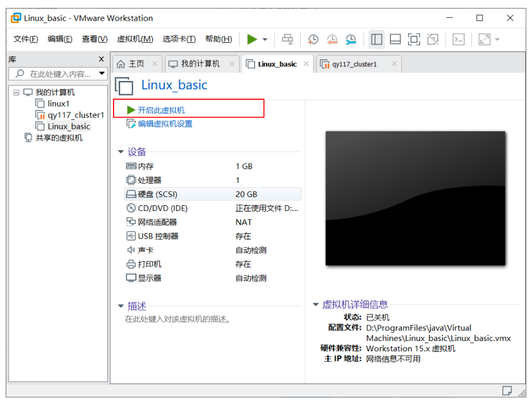Open the library search dropdown arrow
Viewport: 532px width, 402px height.
click(102, 74)
